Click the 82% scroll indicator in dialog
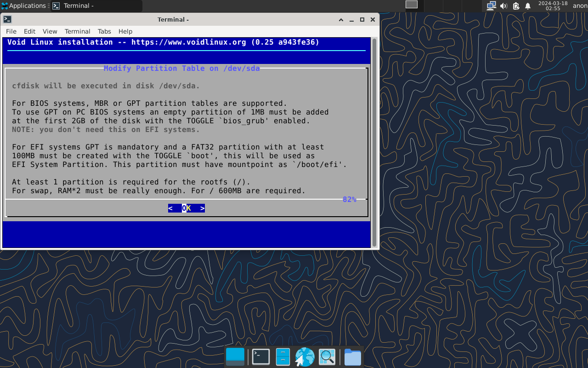This screenshot has width=588, height=368. click(x=350, y=199)
